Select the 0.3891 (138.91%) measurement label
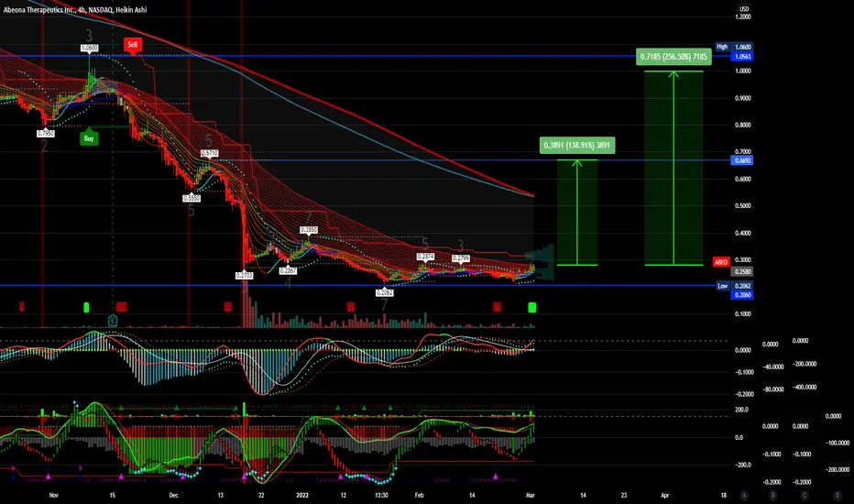 576,145
